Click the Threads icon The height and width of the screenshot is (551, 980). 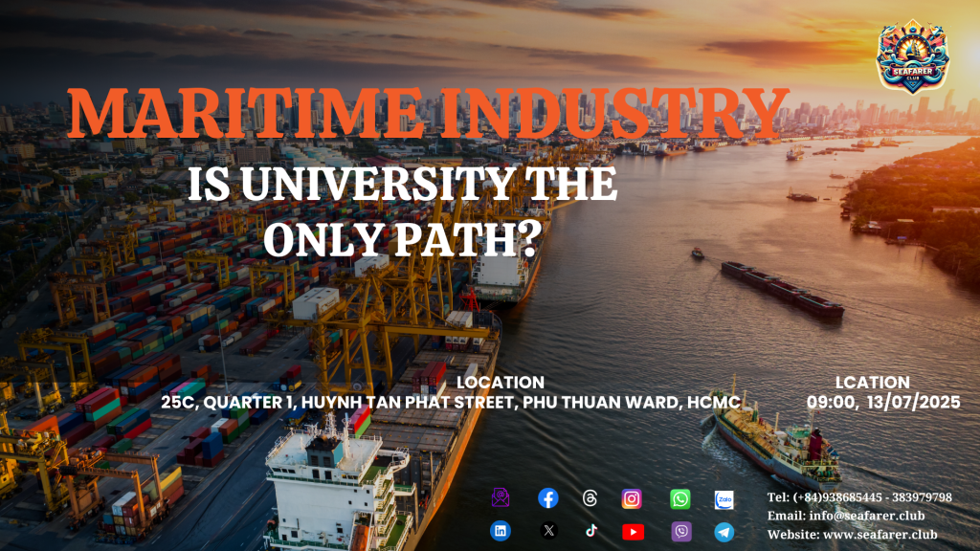(x=590, y=498)
